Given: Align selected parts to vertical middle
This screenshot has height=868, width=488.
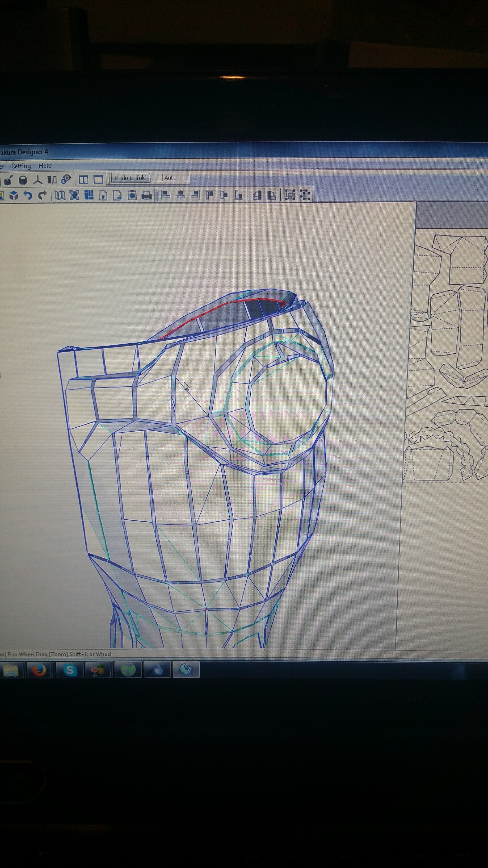Looking at the screenshot, I should point(224,195).
